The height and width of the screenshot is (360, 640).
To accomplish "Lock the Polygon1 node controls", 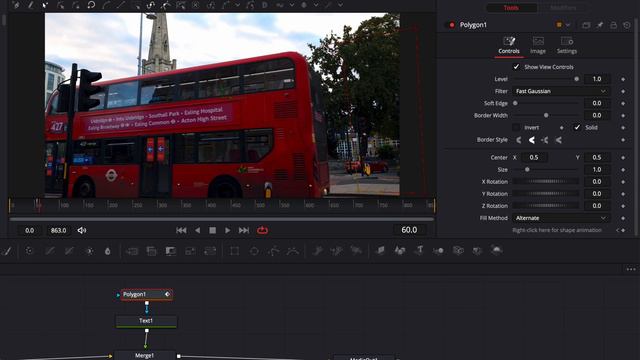I will tap(613, 25).
